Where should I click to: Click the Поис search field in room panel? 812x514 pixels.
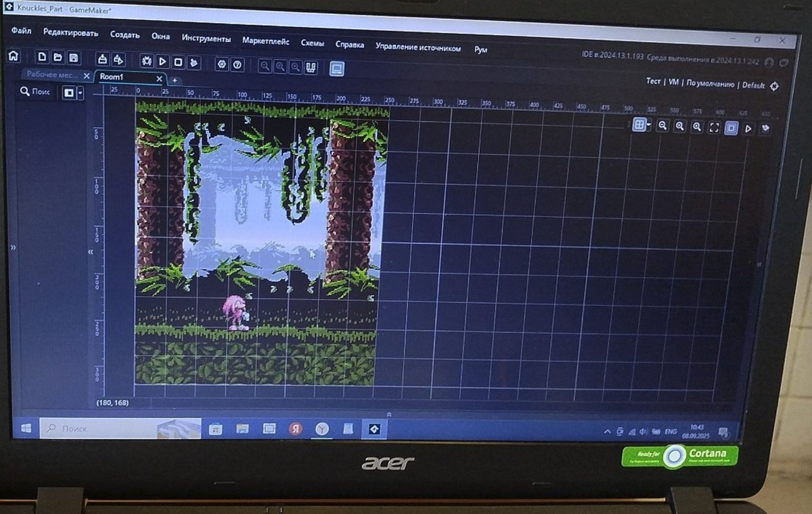pyautogui.click(x=35, y=91)
